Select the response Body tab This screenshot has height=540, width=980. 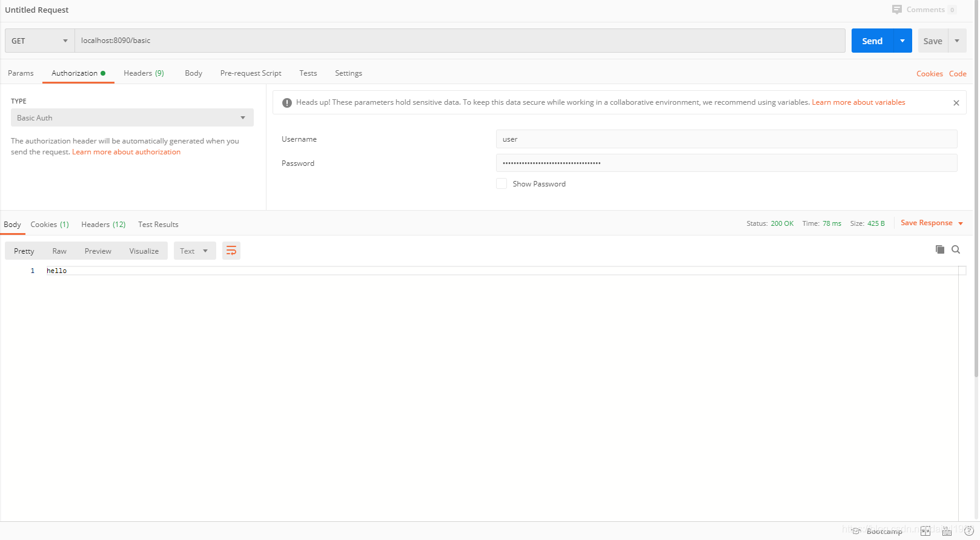[12, 225]
